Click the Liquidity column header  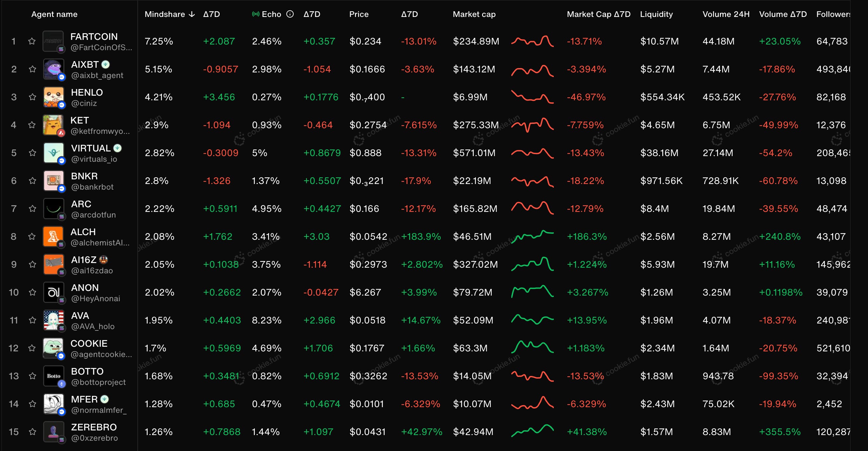pyautogui.click(x=656, y=14)
